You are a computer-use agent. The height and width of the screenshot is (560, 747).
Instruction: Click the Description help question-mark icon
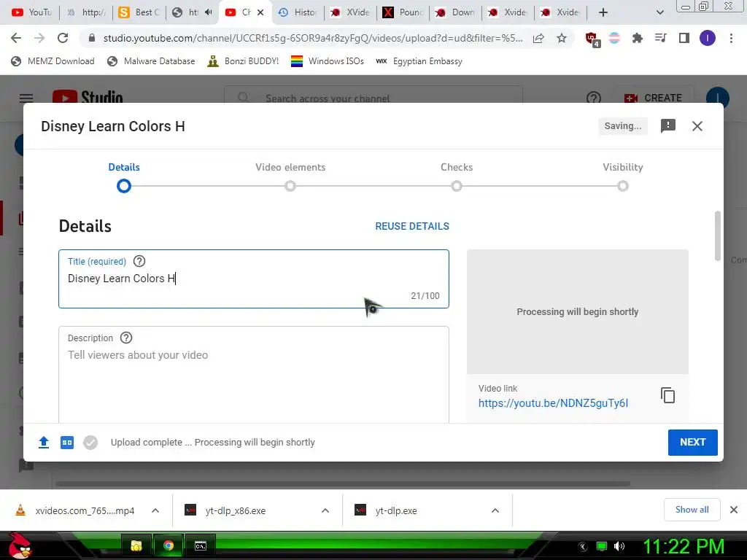pyautogui.click(x=126, y=338)
